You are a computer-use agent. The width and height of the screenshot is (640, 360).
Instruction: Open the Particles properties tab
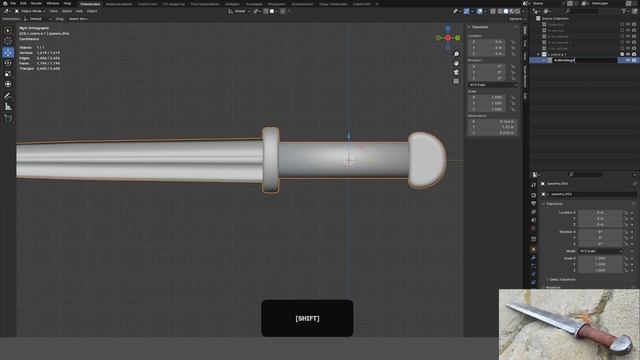point(533,266)
